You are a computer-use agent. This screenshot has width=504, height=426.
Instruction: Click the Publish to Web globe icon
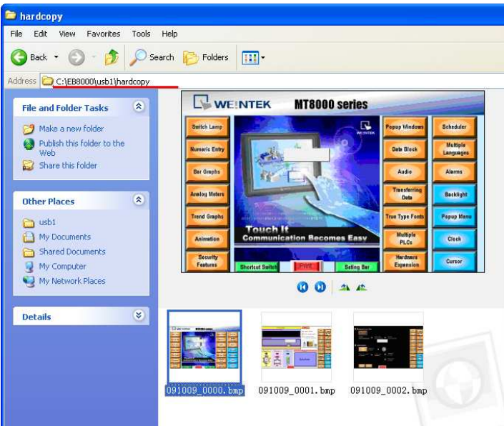pos(29,144)
